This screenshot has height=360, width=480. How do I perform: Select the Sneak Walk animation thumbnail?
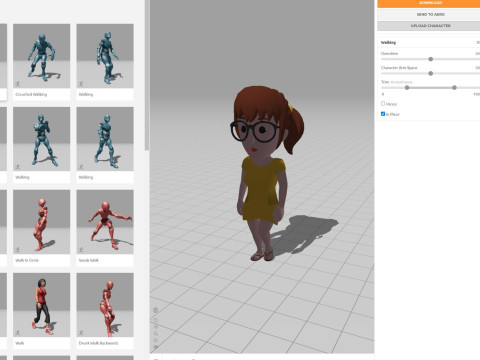105,222
